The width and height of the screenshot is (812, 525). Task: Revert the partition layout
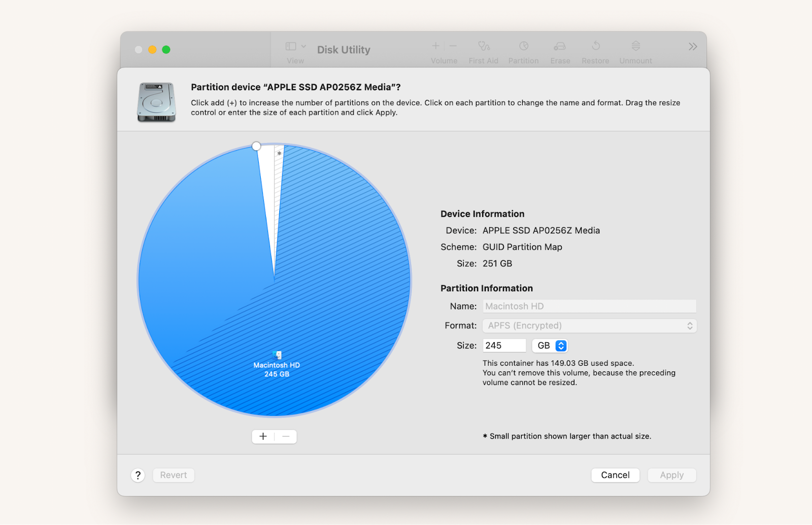173,475
